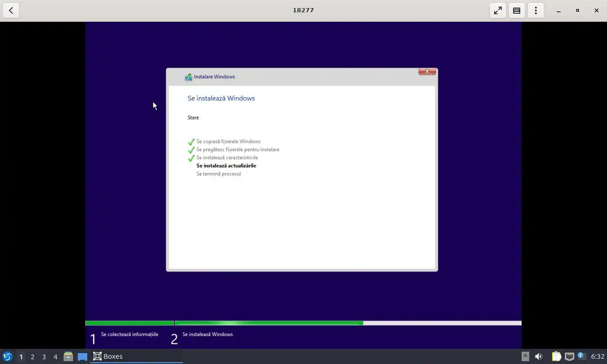The image size is (607, 364).
Task: Open the removable media eject tray icon
Action: pos(525,356)
